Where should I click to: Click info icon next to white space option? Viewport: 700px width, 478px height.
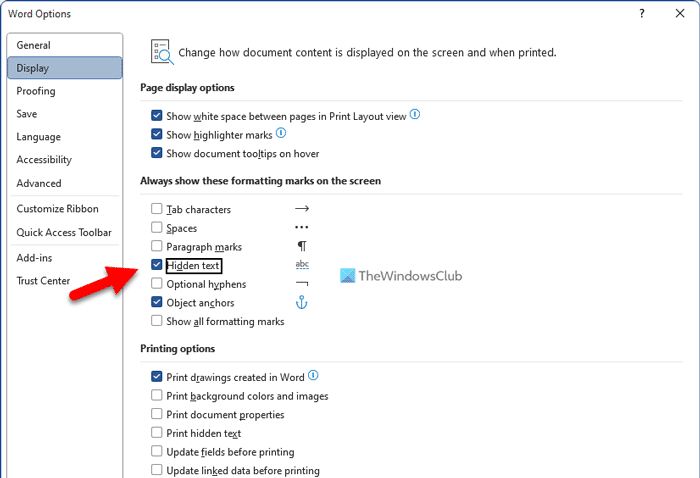point(415,115)
